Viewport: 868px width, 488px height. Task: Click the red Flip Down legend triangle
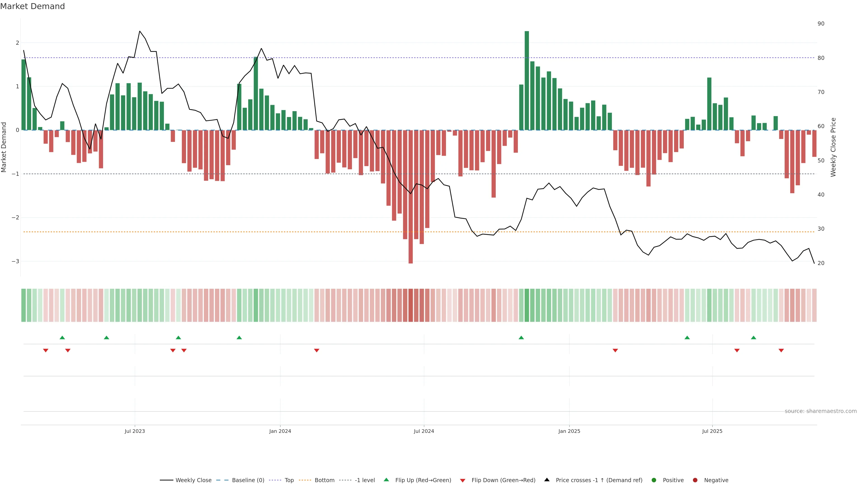(463, 481)
